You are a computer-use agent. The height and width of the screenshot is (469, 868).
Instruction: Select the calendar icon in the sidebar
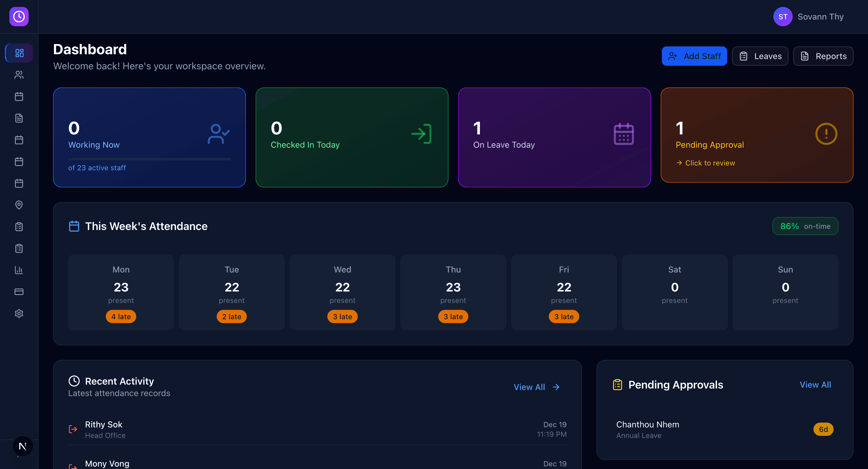19,96
